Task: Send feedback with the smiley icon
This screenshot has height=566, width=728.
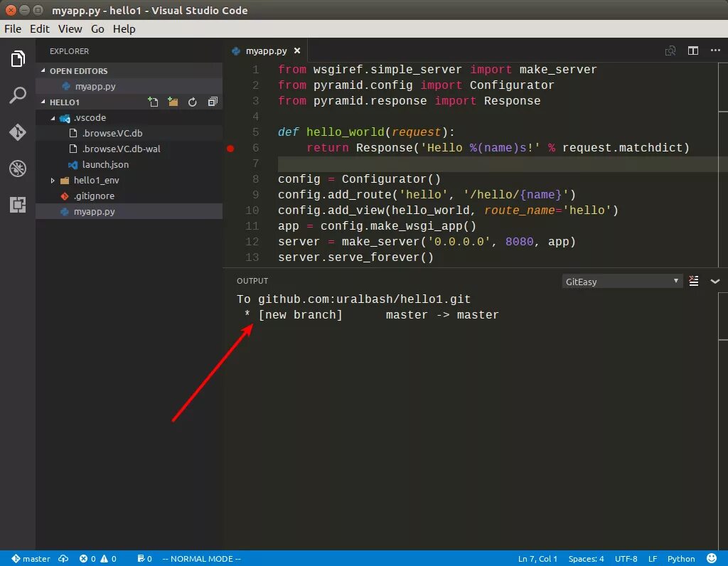Action: pyautogui.click(x=711, y=558)
